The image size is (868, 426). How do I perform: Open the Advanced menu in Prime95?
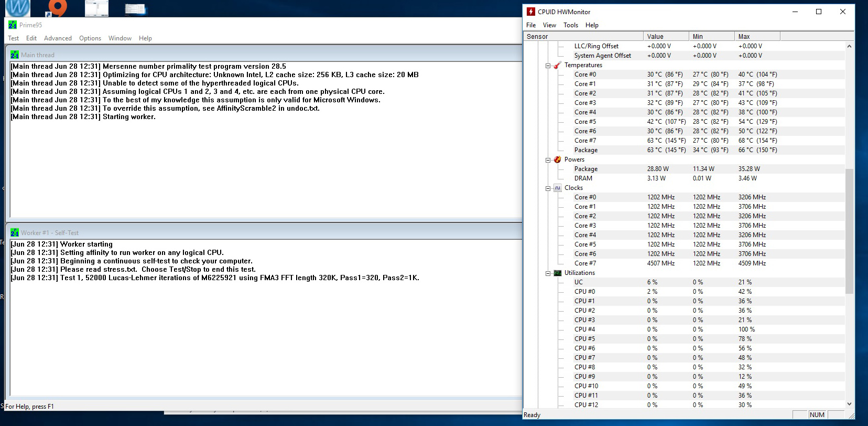coord(58,38)
